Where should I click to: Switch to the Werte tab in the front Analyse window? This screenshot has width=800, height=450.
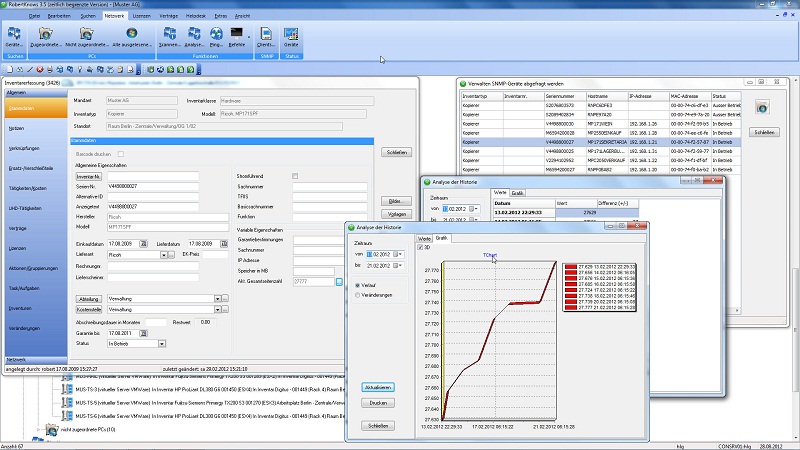click(424, 238)
